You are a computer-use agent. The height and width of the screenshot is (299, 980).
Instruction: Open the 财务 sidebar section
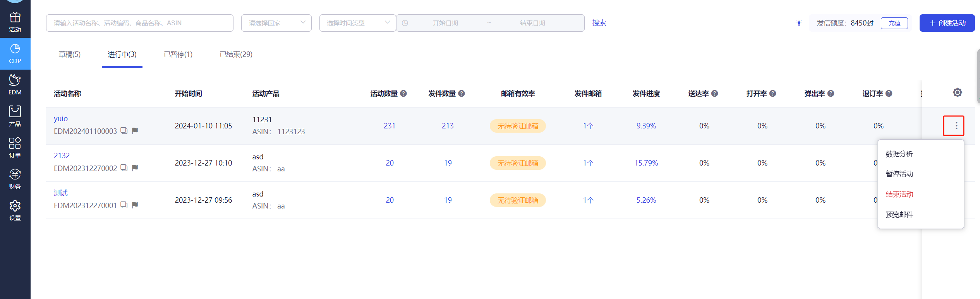pos(15,179)
